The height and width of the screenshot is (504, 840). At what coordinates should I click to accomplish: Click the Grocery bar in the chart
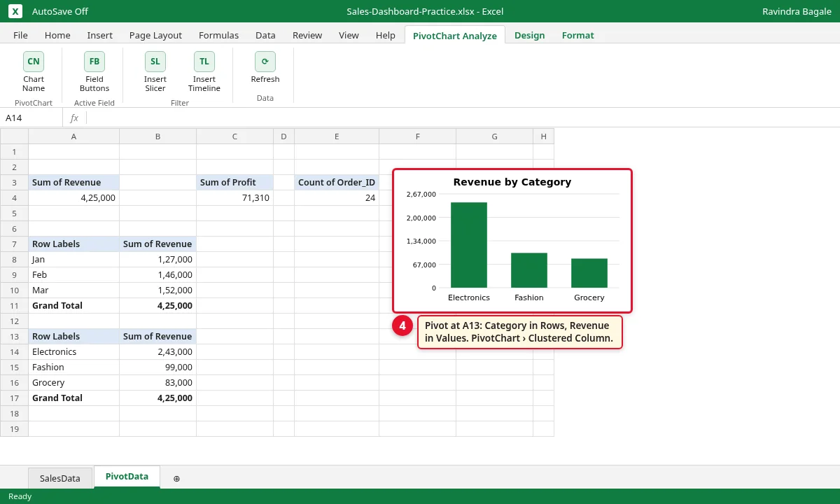(589, 273)
